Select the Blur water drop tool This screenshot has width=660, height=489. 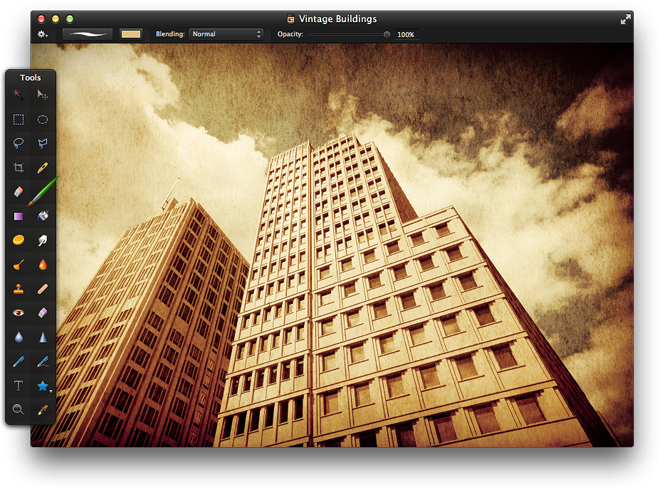click(18, 337)
